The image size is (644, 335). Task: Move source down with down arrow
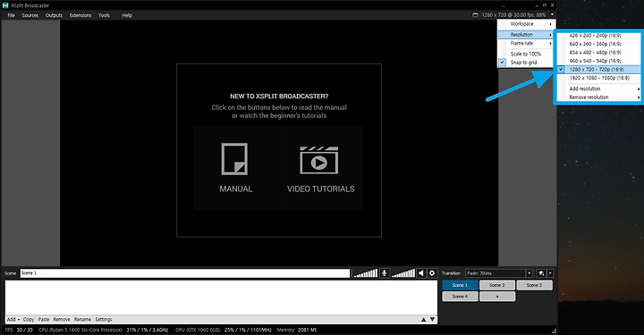click(433, 320)
